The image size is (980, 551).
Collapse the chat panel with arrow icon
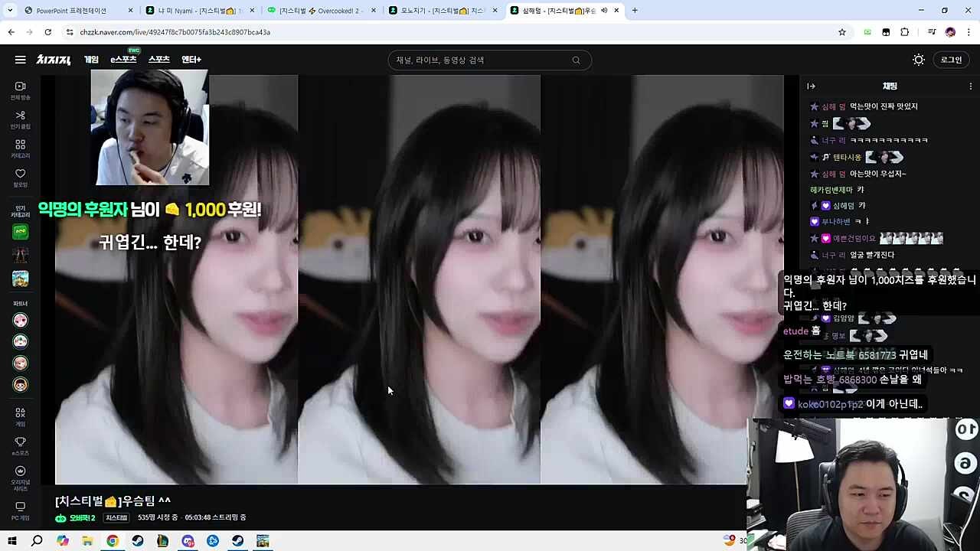click(x=811, y=86)
